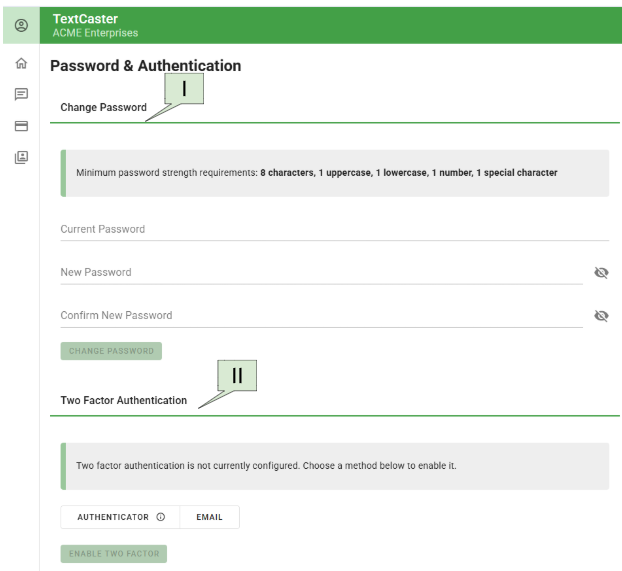Focus the New Password input
The image size is (622, 571).
point(320,272)
